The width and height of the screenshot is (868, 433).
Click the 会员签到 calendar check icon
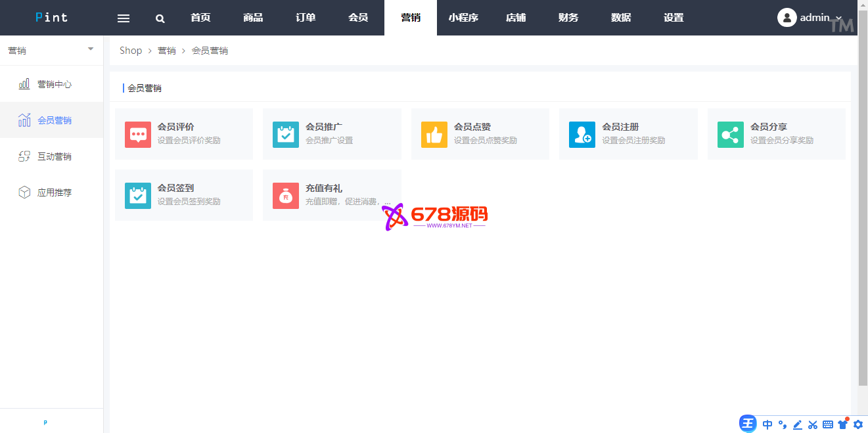pos(137,196)
